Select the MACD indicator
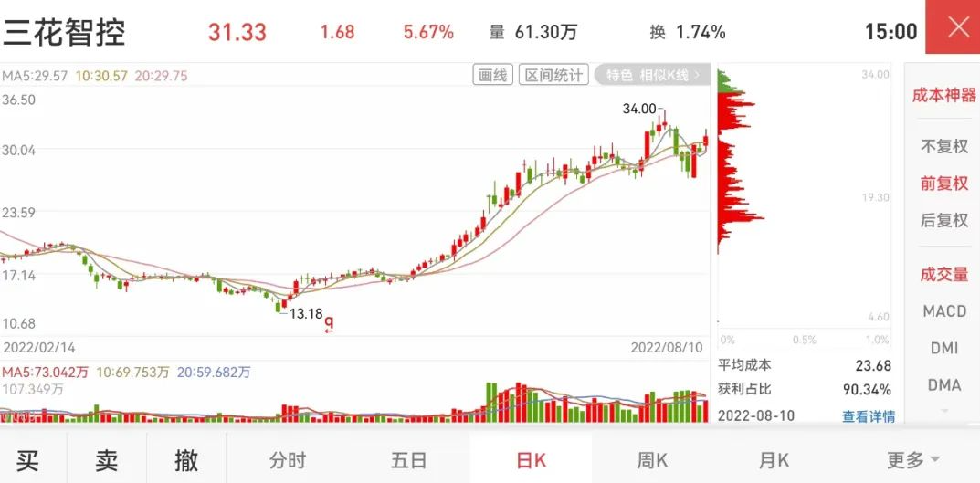The width and height of the screenshot is (980, 483). (944, 311)
